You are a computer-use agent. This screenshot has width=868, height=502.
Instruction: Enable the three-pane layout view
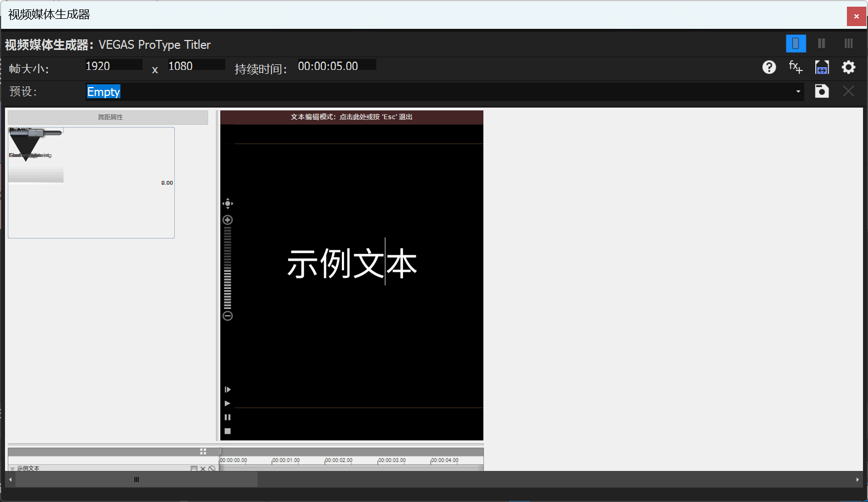849,43
